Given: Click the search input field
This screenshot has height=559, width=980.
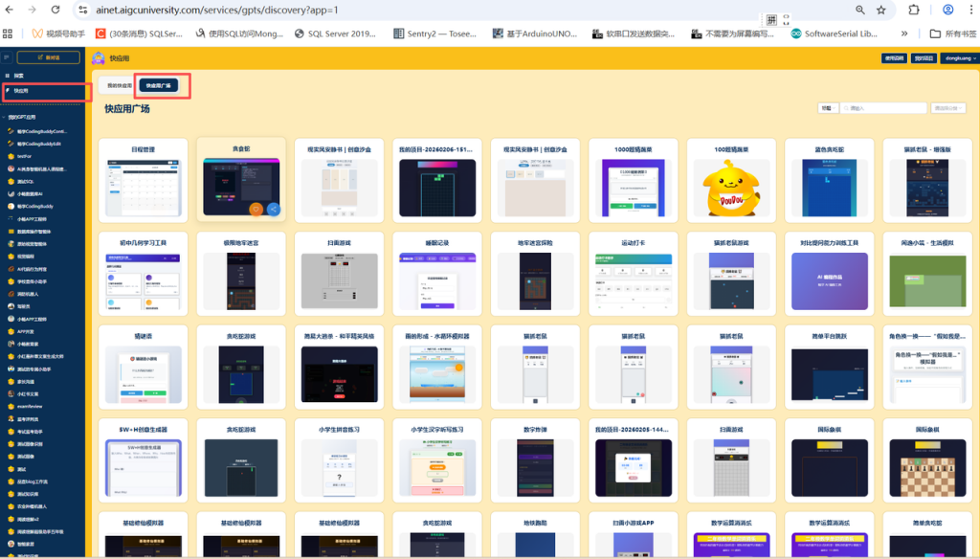Looking at the screenshot, I should pos(885,108).
